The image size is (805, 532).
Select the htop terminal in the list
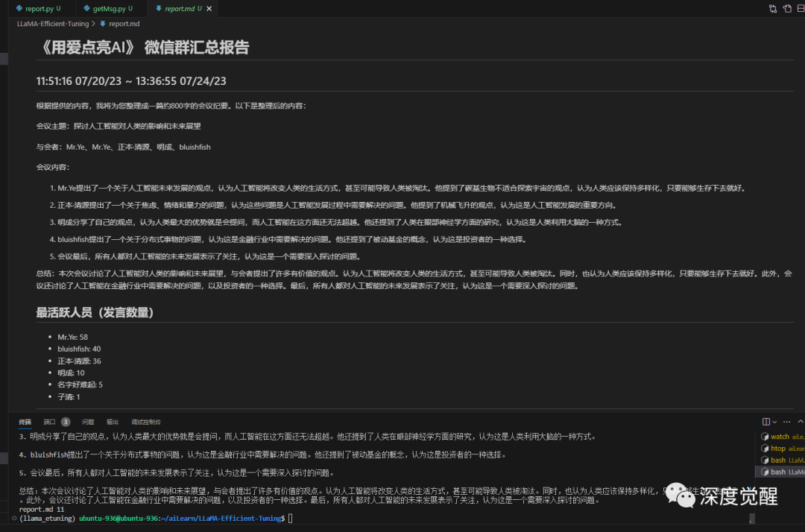click(x=782, y=449)
